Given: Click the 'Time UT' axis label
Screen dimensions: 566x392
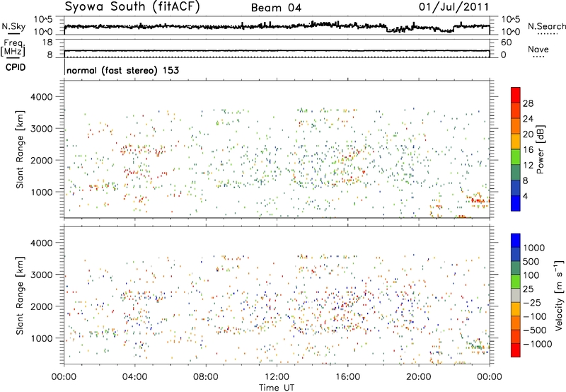Looking at the screenshot, I should coord(277,388).
